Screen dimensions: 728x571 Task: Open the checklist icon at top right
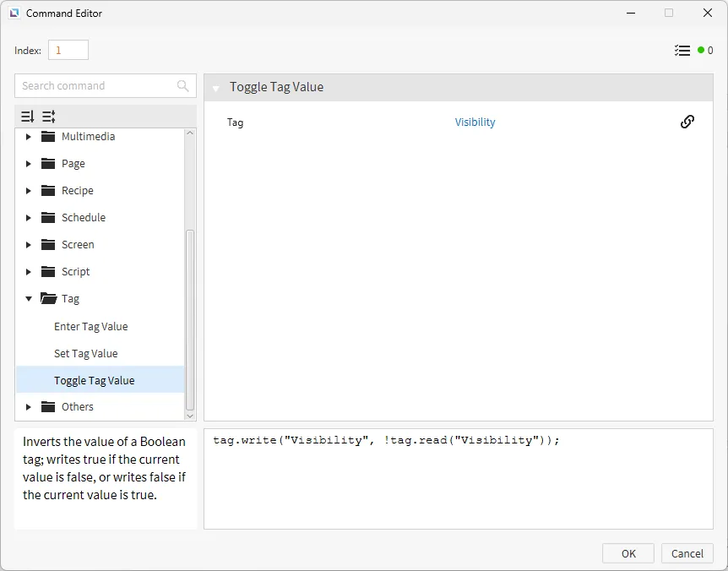tap(682, 51)
